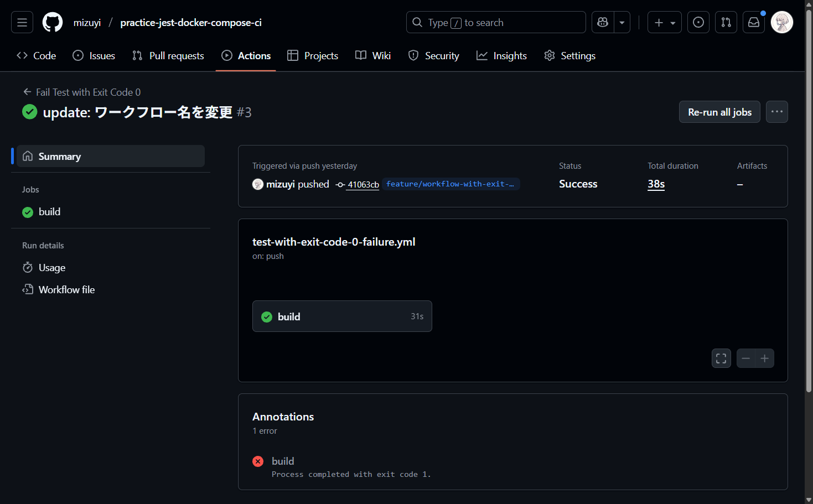Viewport: 813px width, 504px height.
Task: Open the notifications inbox
Action: [753, 23]
